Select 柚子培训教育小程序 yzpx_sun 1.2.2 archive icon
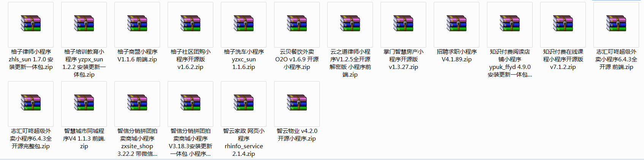 pos(84,24)
